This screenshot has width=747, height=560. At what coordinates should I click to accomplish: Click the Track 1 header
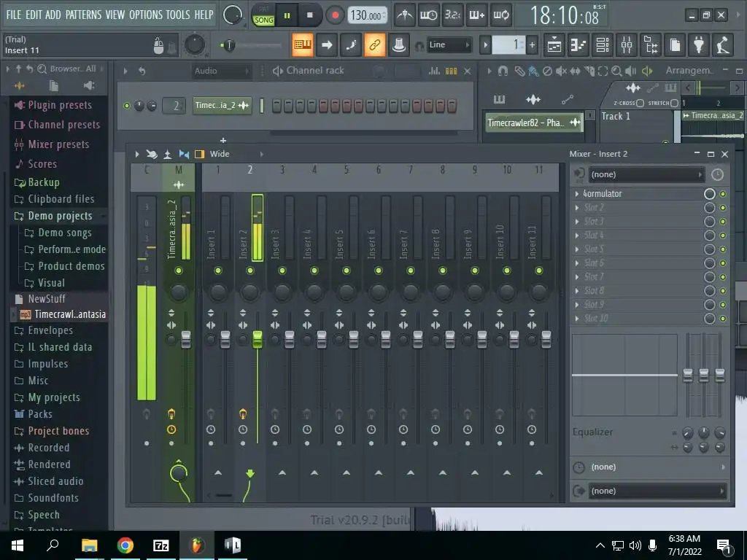(636, 125)
